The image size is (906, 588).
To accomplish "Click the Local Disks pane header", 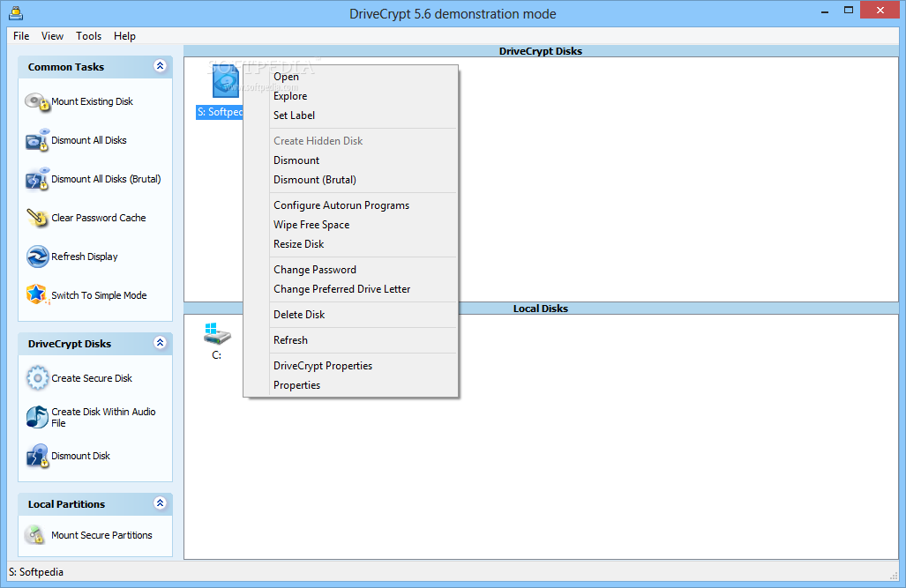I will pyautogui.click(x=541, y=309).
